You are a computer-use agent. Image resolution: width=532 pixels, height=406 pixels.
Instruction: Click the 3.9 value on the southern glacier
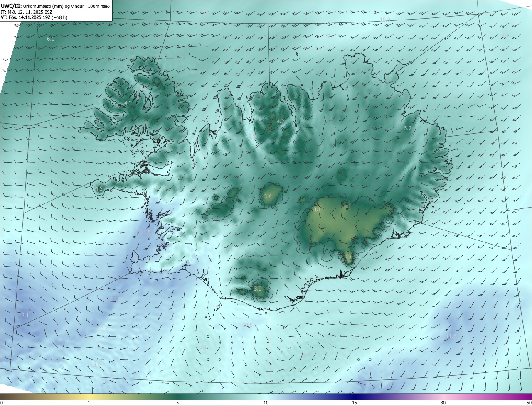tap(258, 289)
